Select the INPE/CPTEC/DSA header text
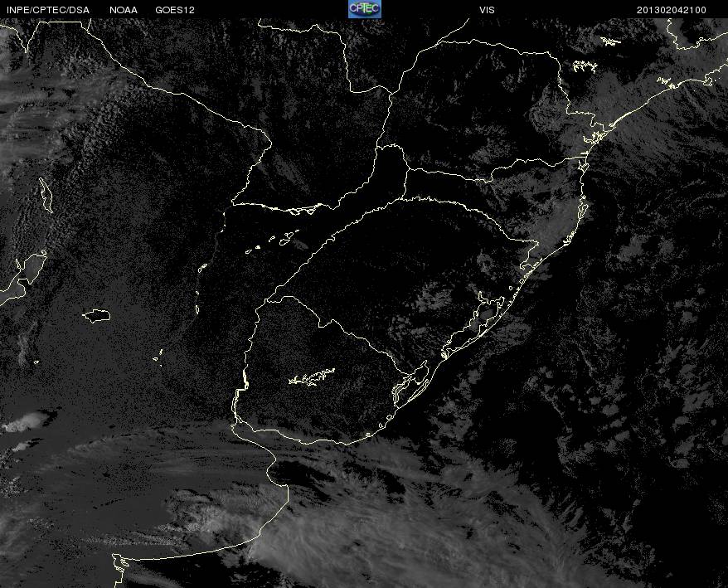 (x=48, y=10)
